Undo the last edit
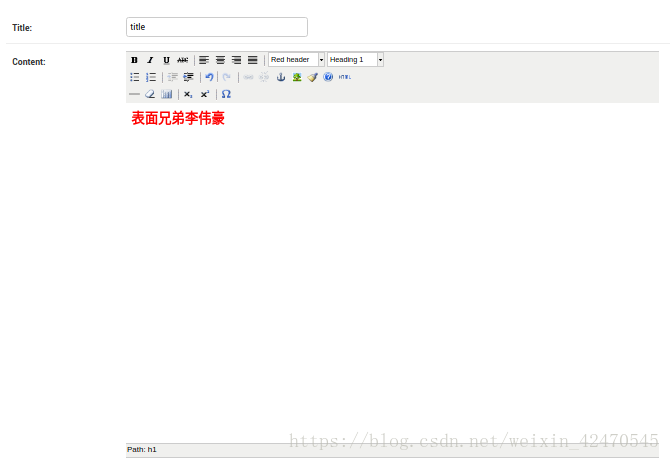The width and height of the screenshot is (670, 461). 209,77
